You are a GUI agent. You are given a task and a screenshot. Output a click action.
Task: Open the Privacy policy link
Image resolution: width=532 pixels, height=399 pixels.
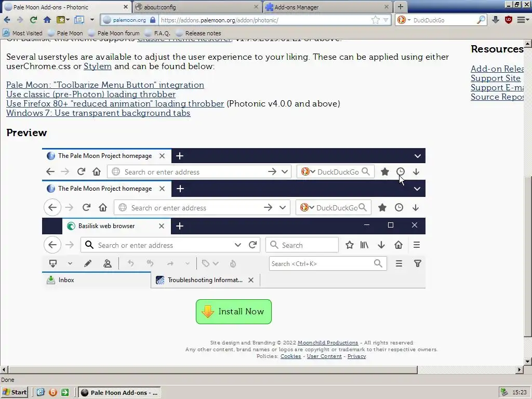(356, 356)
